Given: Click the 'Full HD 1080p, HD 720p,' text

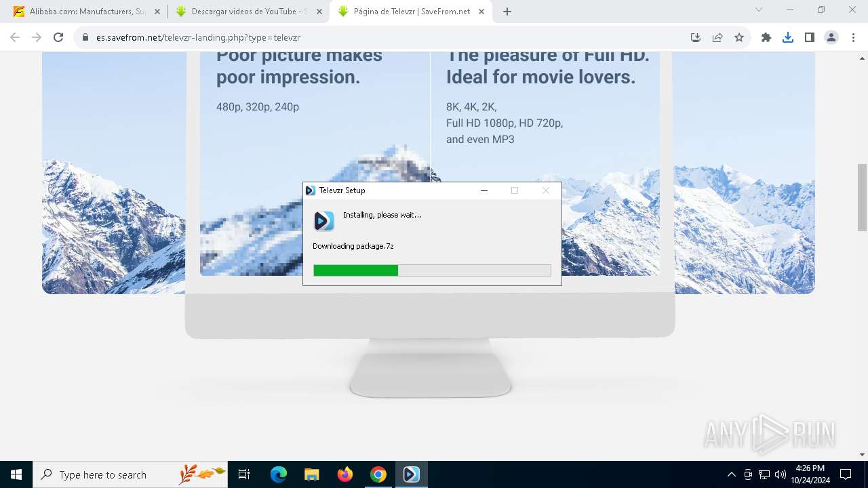Looking at the screenshot, I should 505,123.
